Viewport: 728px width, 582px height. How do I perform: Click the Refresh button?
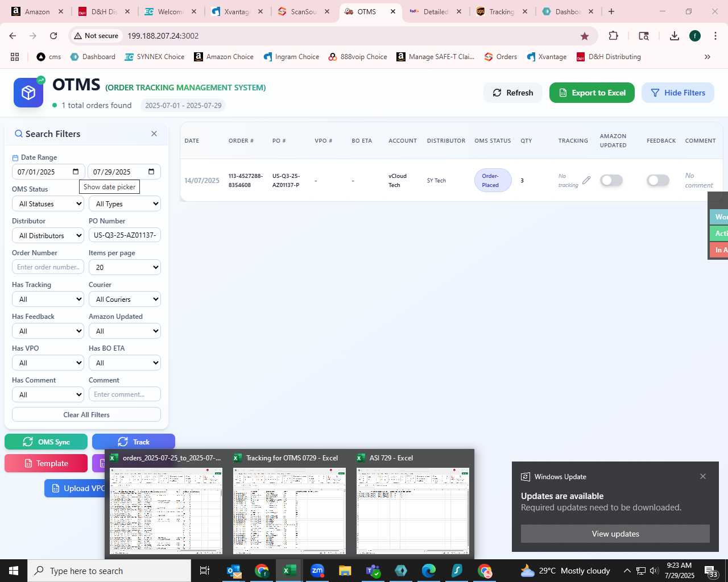coord(512,93)
